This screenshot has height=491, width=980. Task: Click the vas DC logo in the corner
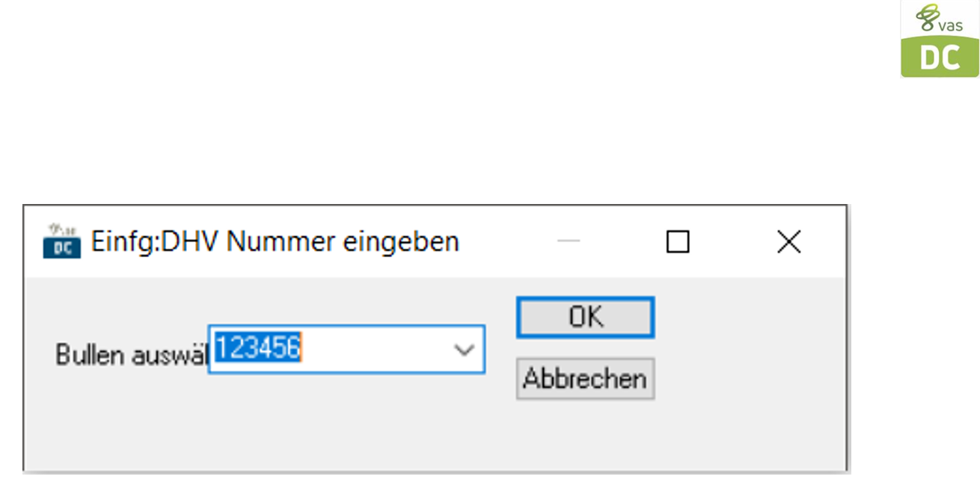coord(940,40)
